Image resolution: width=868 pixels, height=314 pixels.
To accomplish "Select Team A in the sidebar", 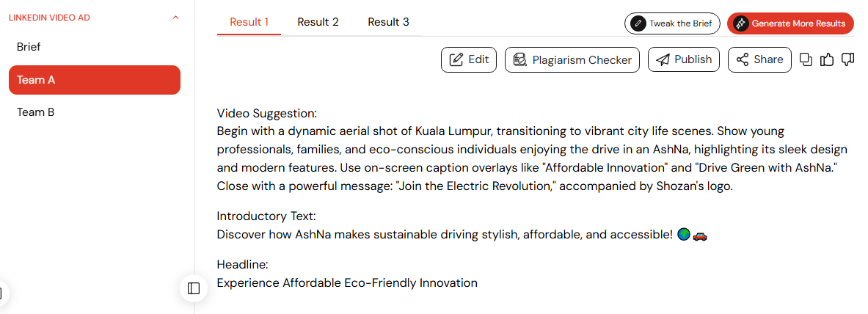I will pos(95,80).
